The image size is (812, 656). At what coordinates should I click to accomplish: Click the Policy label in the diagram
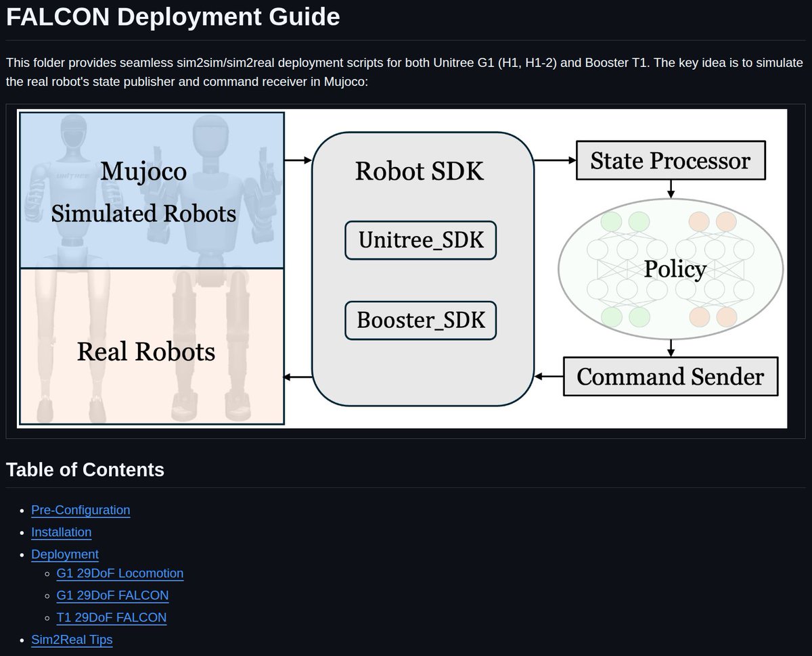pyautogui.click(x=675, y=269)
